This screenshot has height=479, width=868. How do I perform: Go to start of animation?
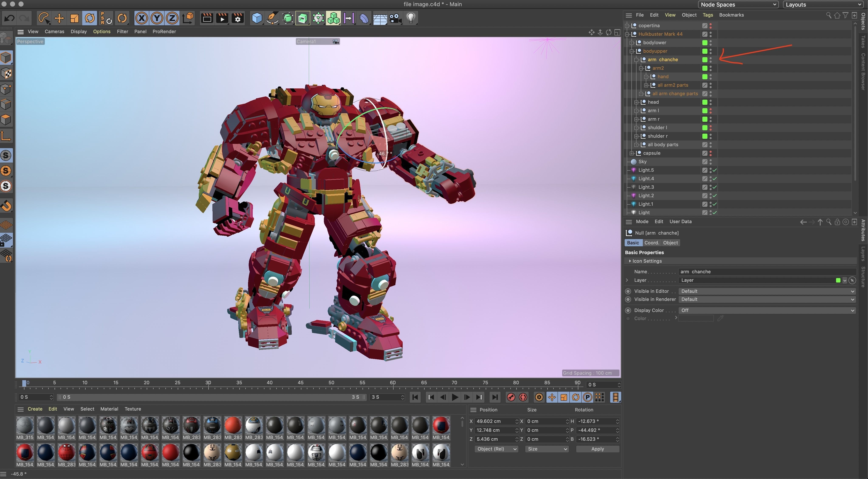pos(415,397)
